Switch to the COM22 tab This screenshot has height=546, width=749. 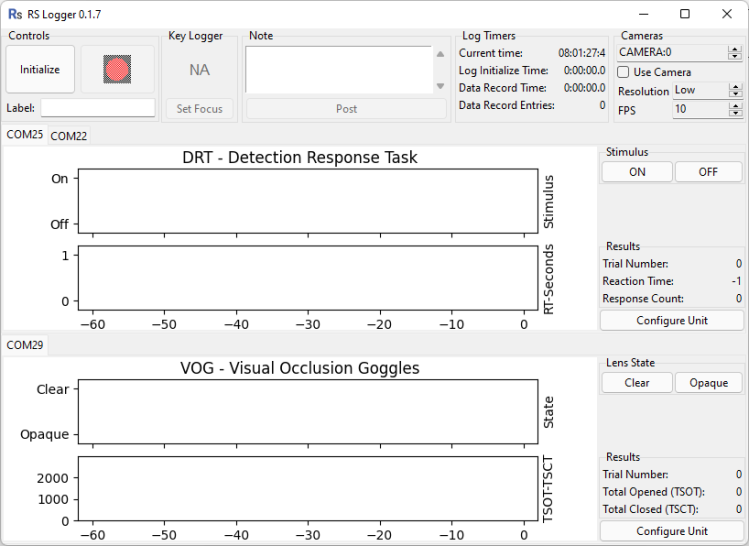[x=69, y=136]
